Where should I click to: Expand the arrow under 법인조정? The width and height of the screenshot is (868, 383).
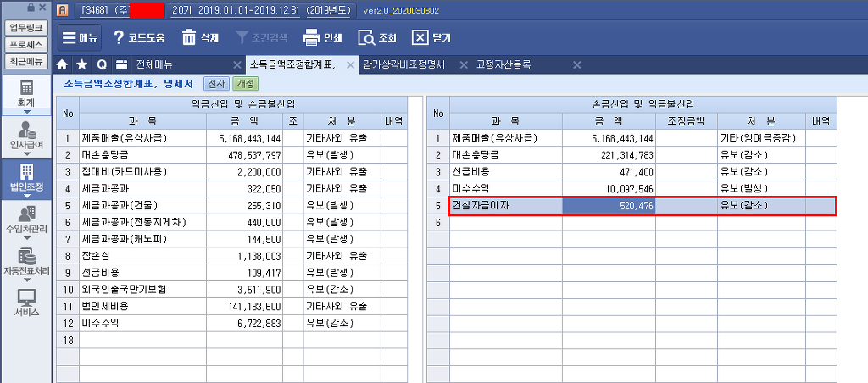pyautogui.click(x=26, y=196)
